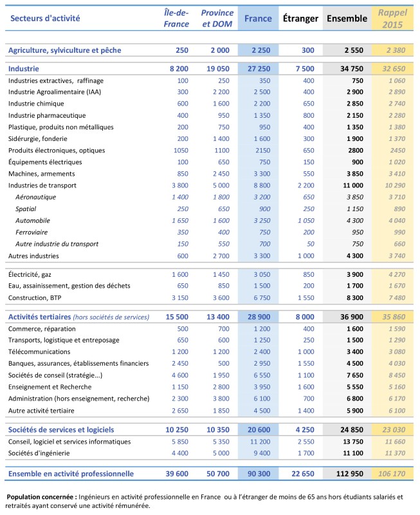Viewport: 420px width, 515px height.
Task: Click 'Banques, assurances, établissements financiers' label
Action: (x=78, y=364)
